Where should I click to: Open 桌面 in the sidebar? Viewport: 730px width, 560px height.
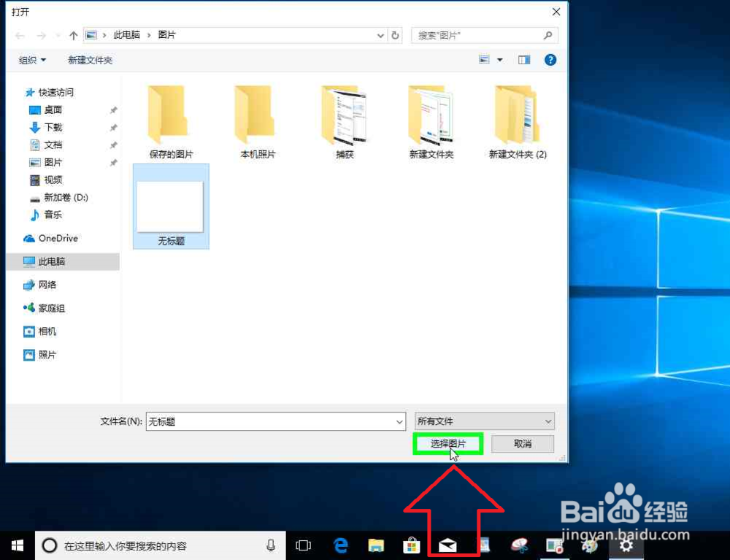45,110
